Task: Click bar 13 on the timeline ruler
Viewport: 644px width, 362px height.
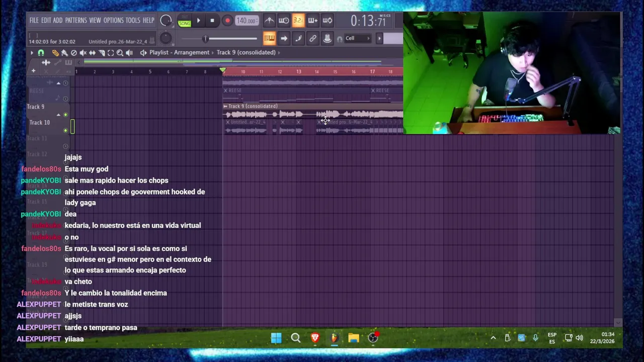Action: [298, 72]
